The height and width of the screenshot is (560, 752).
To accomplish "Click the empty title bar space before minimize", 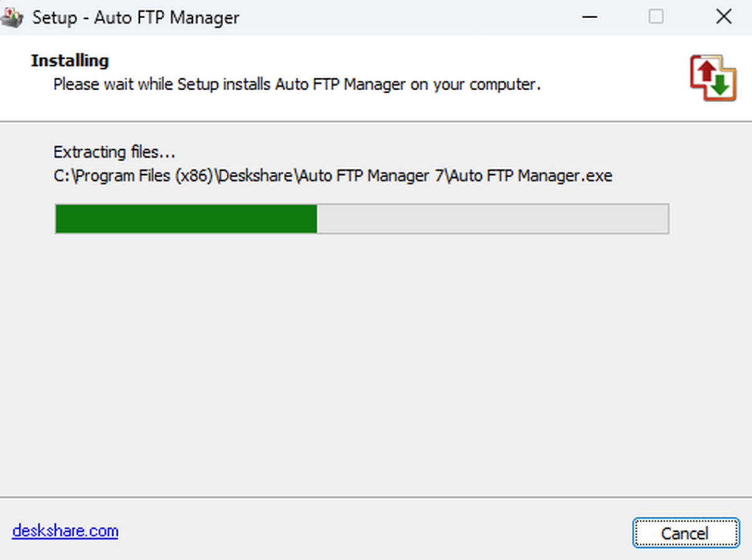I will click(407, 17).
